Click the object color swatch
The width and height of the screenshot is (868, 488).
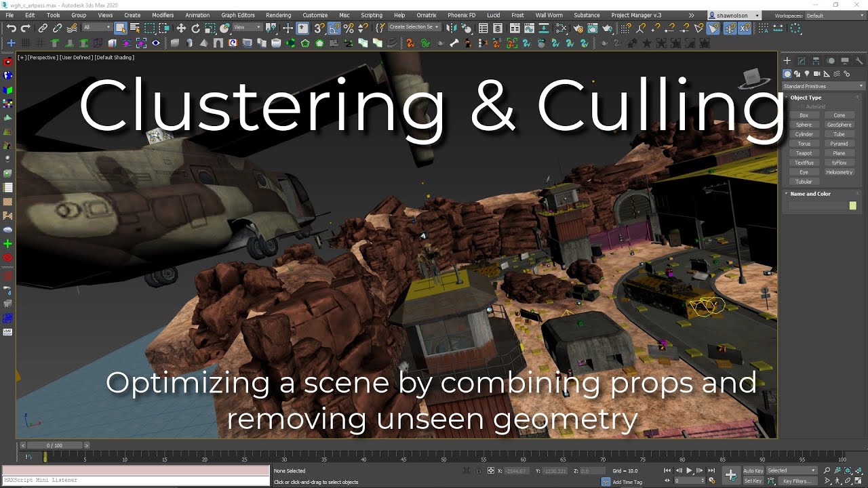coord(852,206)
